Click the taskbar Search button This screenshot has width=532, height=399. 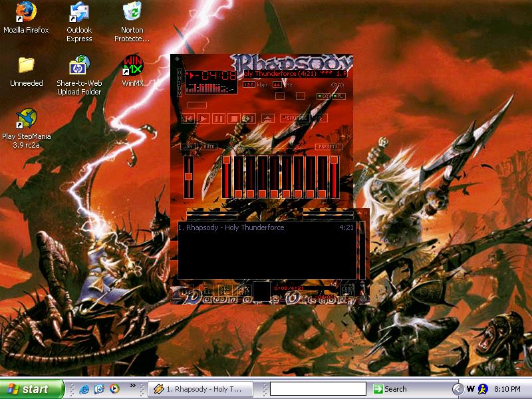coord(390,389)
